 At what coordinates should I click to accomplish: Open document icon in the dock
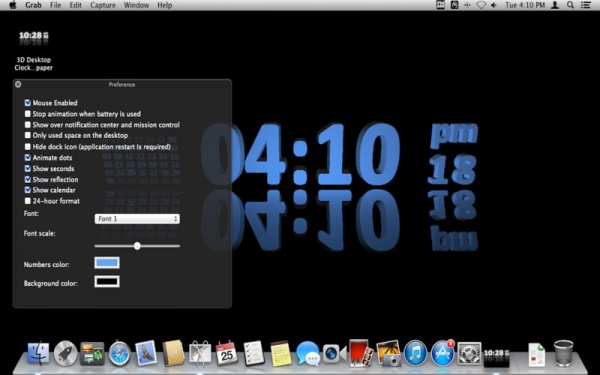point(536,354)
